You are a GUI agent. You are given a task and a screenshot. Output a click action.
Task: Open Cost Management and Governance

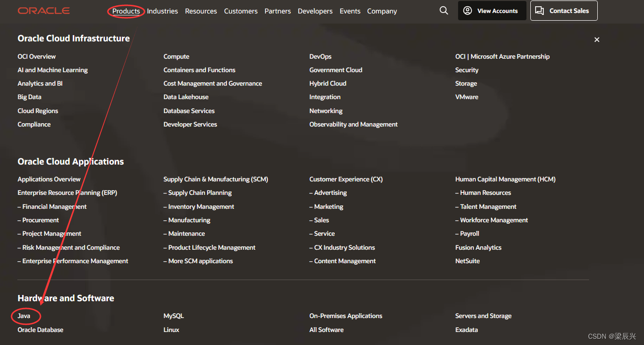click(x=213, y=83)
